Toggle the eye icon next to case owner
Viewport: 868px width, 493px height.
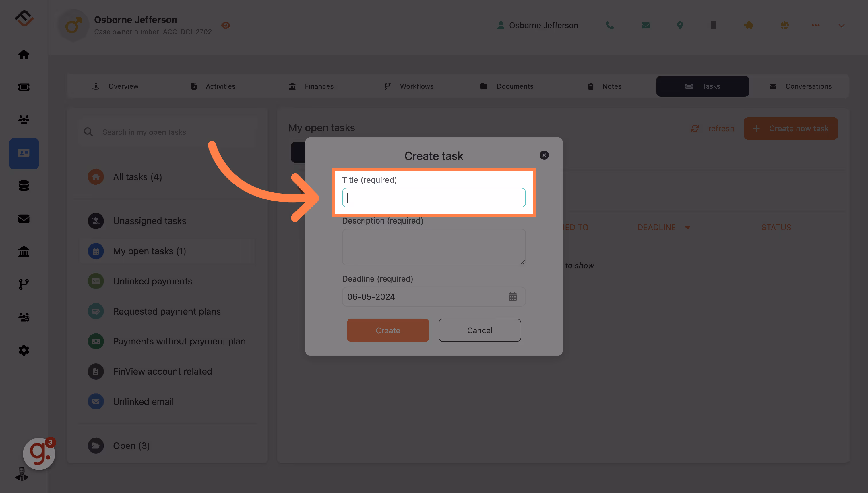pyautogui.click(x=226, y=25)
